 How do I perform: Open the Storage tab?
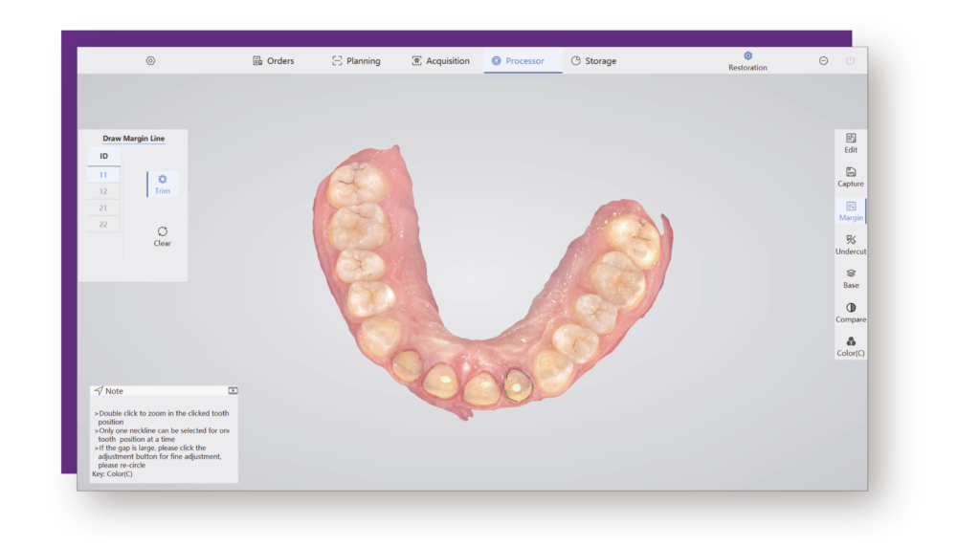(593, 60)
